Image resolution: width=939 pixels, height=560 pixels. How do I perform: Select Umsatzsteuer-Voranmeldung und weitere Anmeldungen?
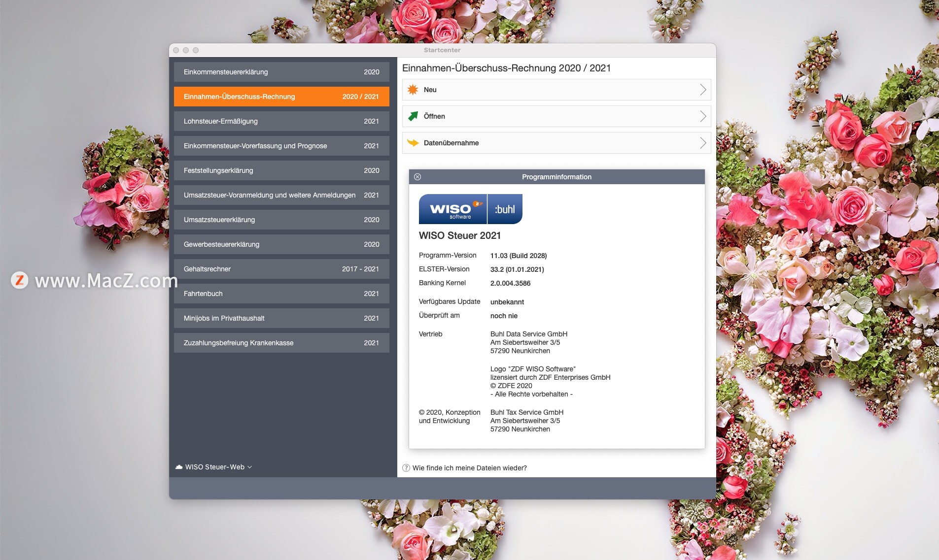281,195
